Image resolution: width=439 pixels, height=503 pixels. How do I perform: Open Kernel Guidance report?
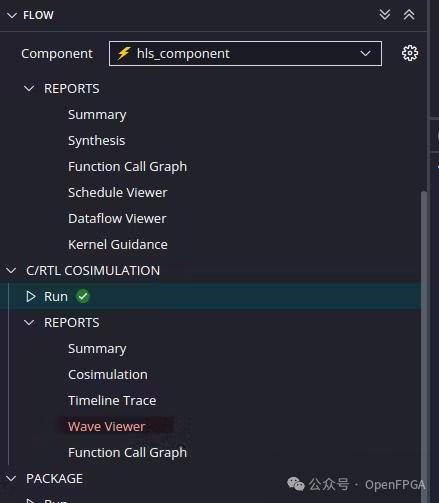[118, 244]
